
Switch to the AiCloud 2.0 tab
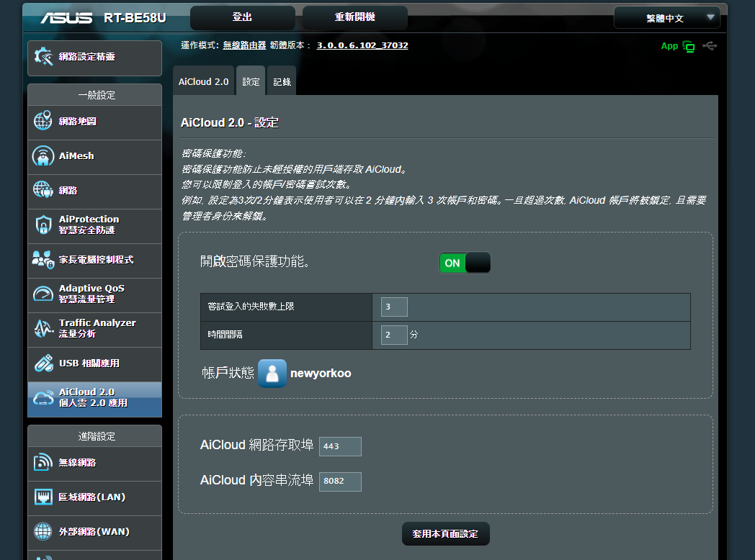204,81
